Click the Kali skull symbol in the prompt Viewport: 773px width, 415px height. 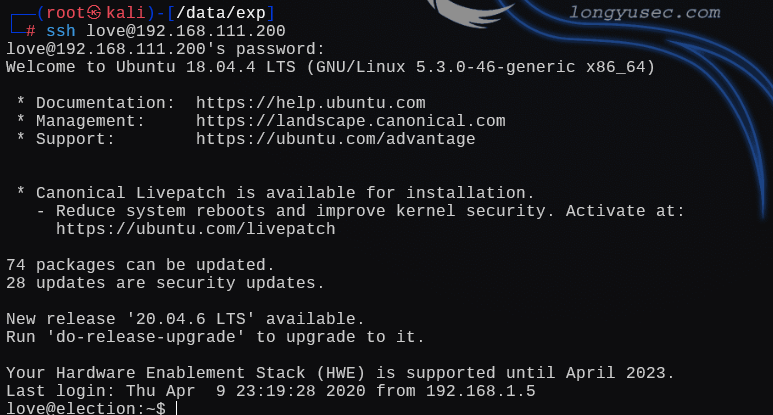click(95, 12)
